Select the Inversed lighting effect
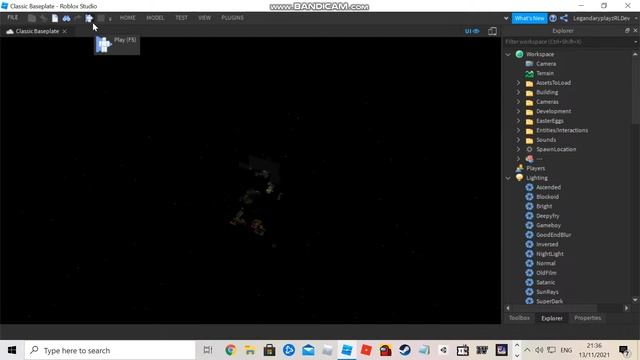Viewport: 640px width, 360px height. [547, 244]
